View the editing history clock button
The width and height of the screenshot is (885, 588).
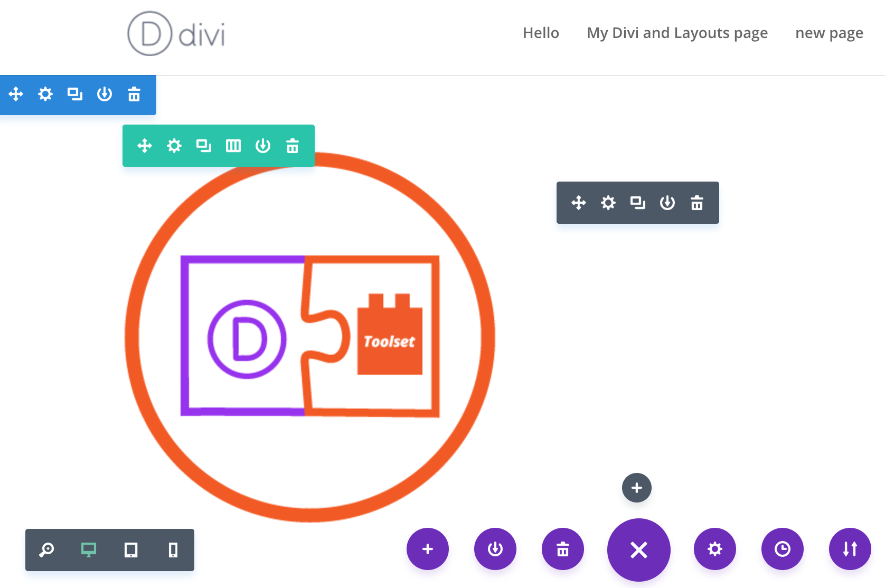click(x=782, y=549)
